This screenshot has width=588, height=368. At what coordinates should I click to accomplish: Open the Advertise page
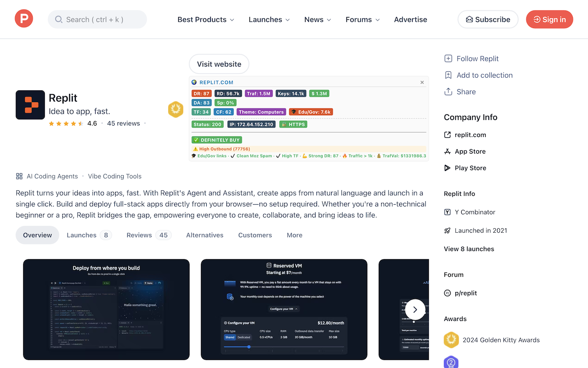tap(411, 19)
